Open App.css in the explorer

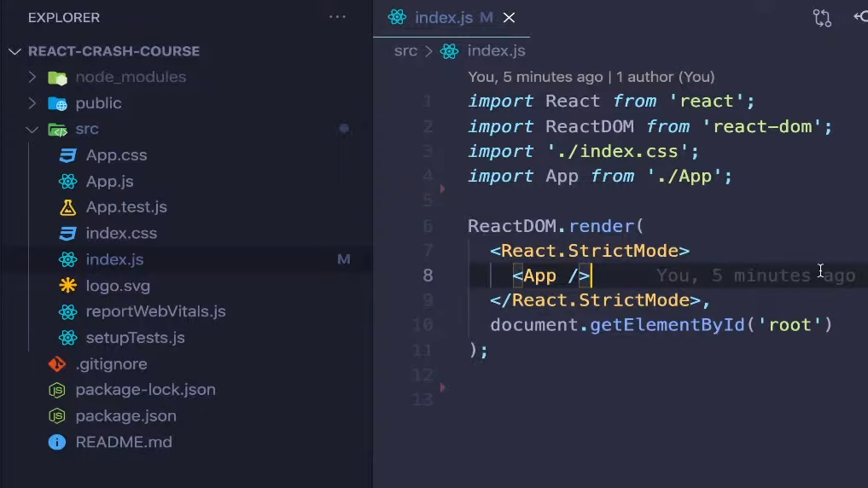[x=116, y=155]
